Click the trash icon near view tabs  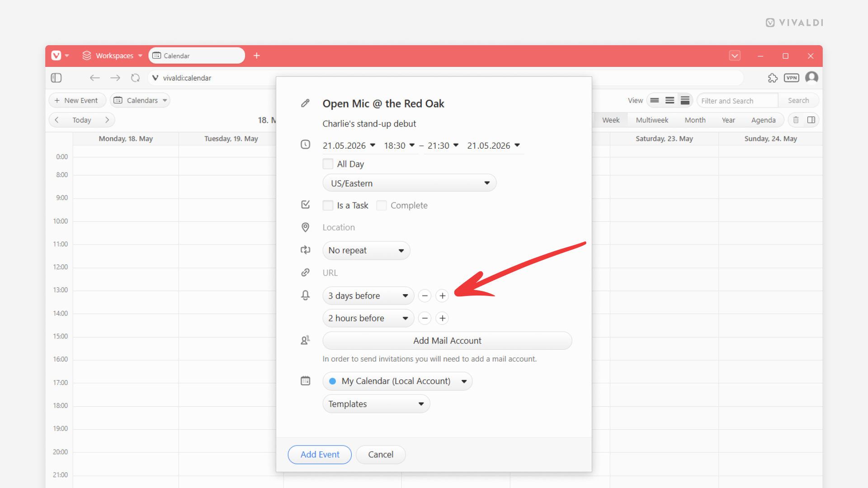tap(796, 120)
